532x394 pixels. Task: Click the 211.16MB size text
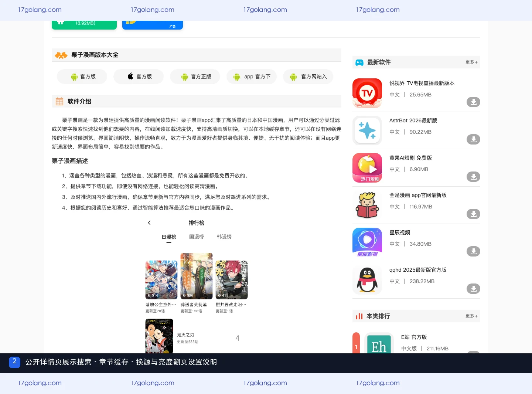(437, 349)
